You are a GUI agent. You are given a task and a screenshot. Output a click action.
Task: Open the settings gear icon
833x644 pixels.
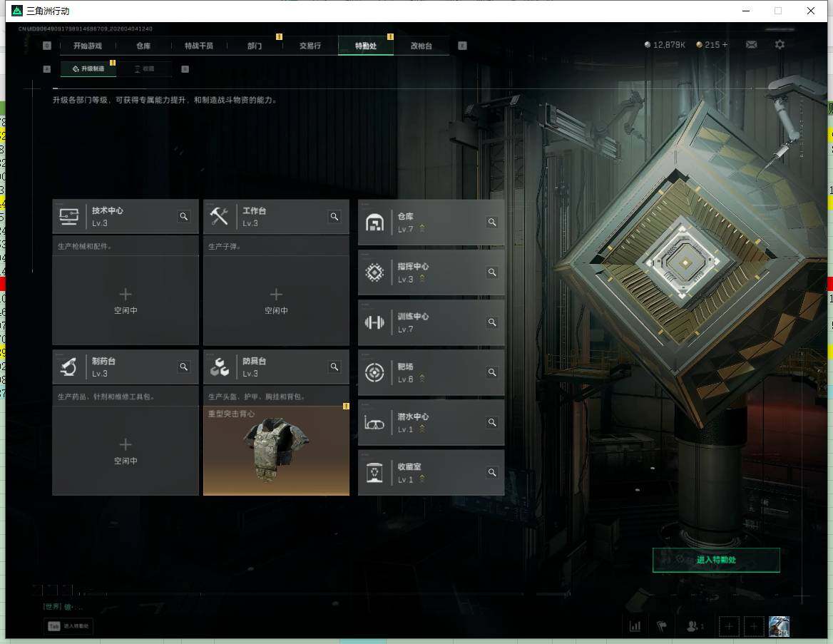pyautogui.click(x=780, y=45)
